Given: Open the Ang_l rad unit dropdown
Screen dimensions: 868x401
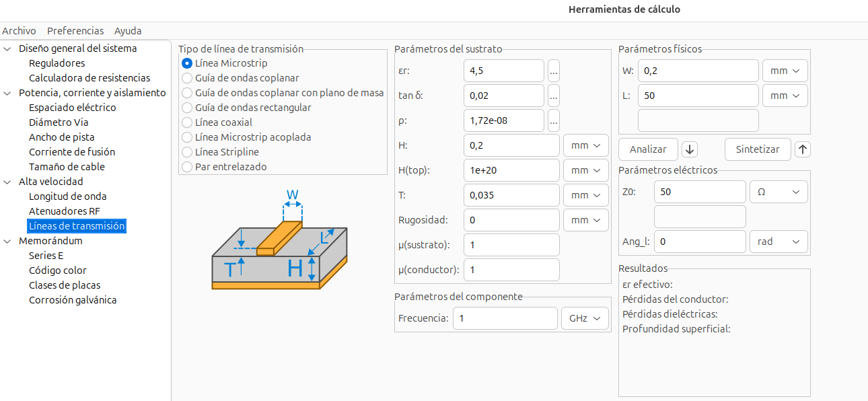Looking at the screenshot, I should [778, 242].
